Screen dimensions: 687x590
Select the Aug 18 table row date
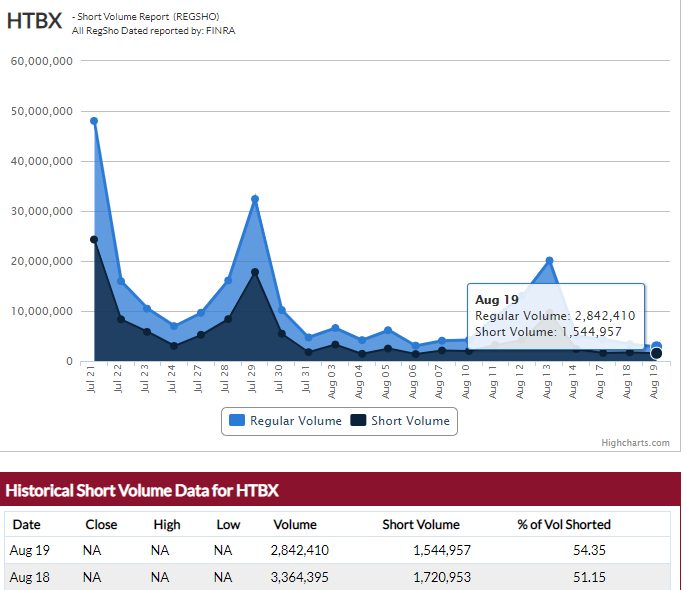point(29,577)
